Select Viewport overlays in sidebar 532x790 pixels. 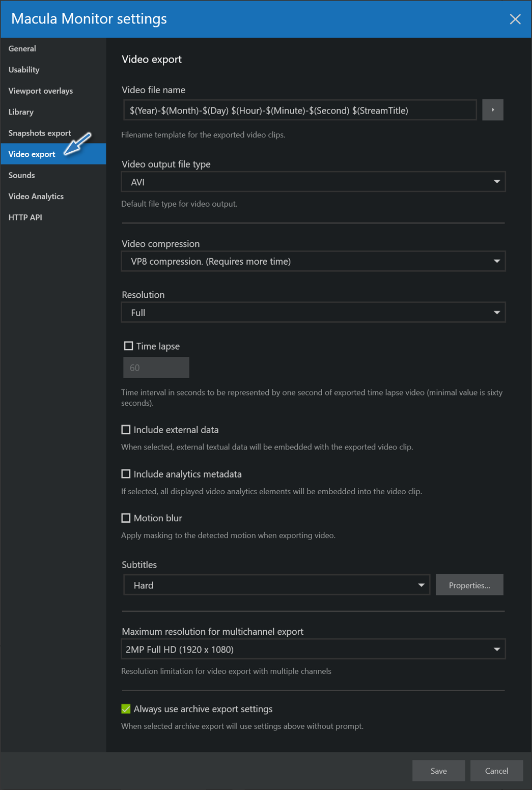coord(53,91)
